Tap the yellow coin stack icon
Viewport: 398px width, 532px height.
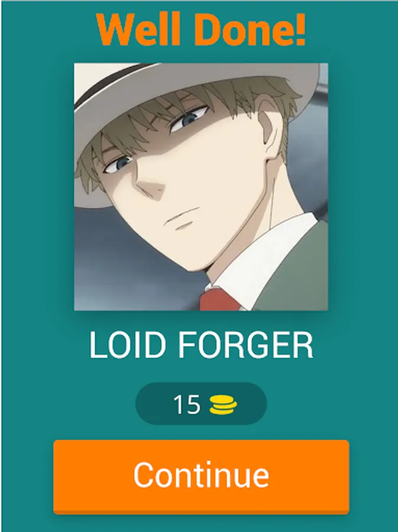coord(224,405)
